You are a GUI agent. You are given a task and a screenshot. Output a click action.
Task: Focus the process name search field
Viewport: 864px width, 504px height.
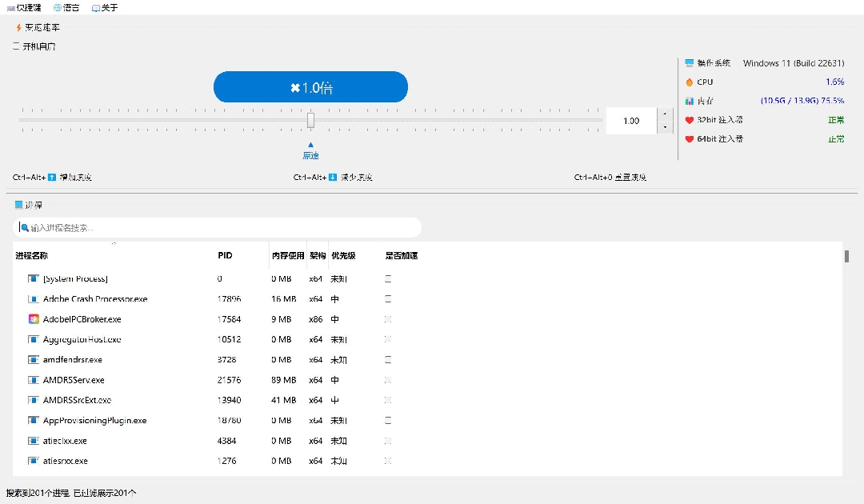coord(220,228)
